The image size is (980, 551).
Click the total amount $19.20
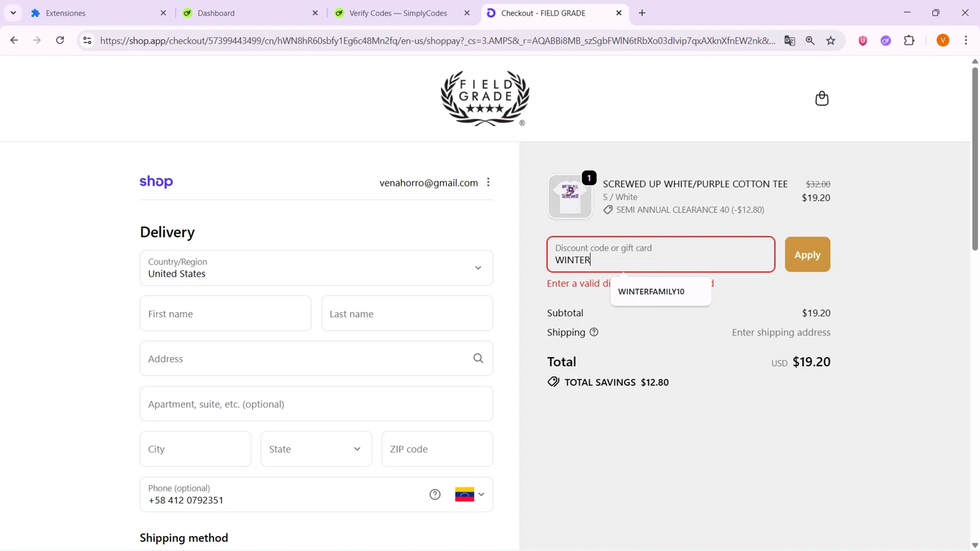tap(811, 362)
